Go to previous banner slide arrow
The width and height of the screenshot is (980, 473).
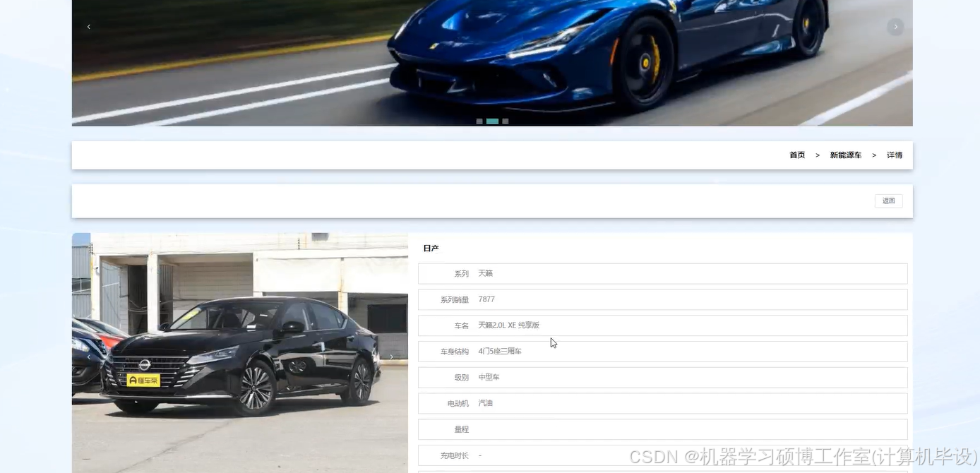[88, 27]
